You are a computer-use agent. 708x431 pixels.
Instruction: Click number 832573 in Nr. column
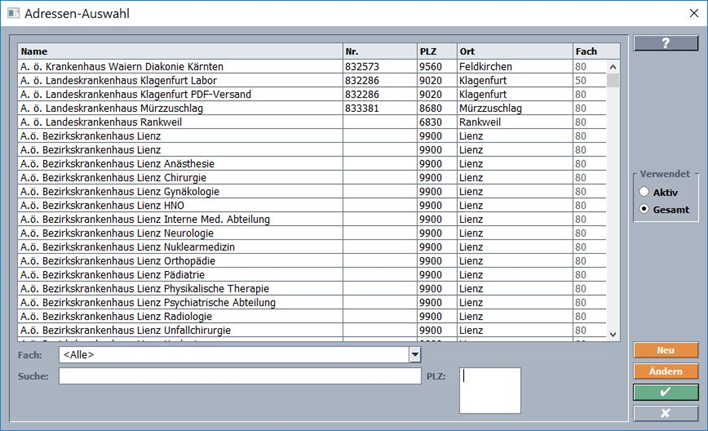[x=362, y=67]
